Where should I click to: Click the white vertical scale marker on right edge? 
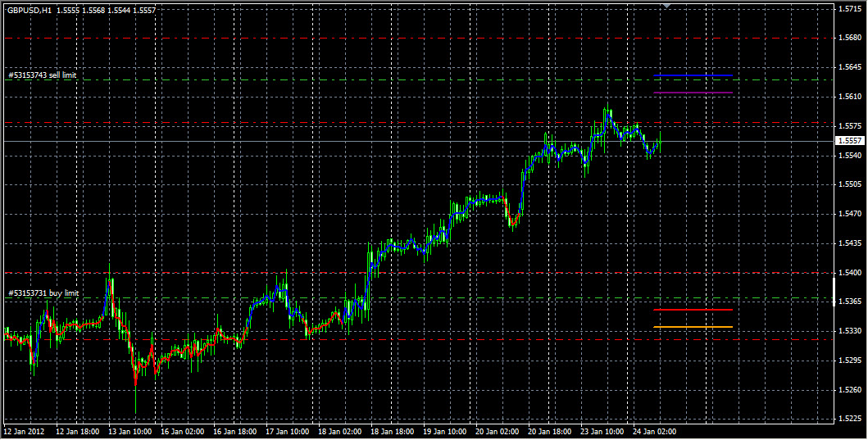[x=834, y=293]
